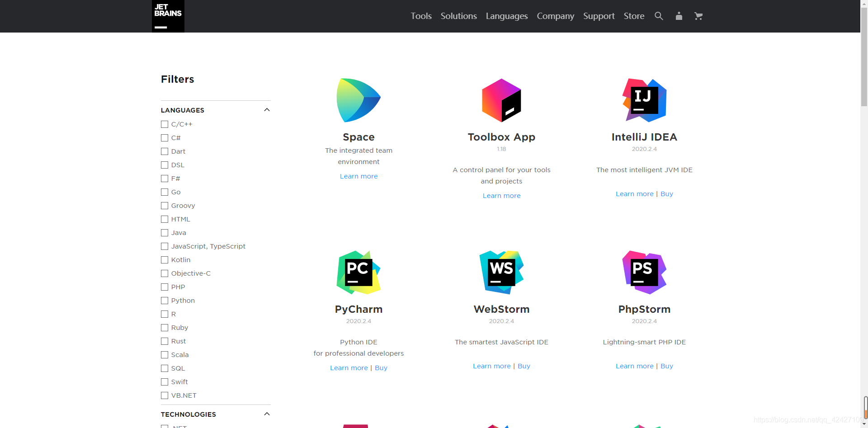Check the Scala filter checkbox
The height and width of the screenshot is (428, 868).
[165, 355]
